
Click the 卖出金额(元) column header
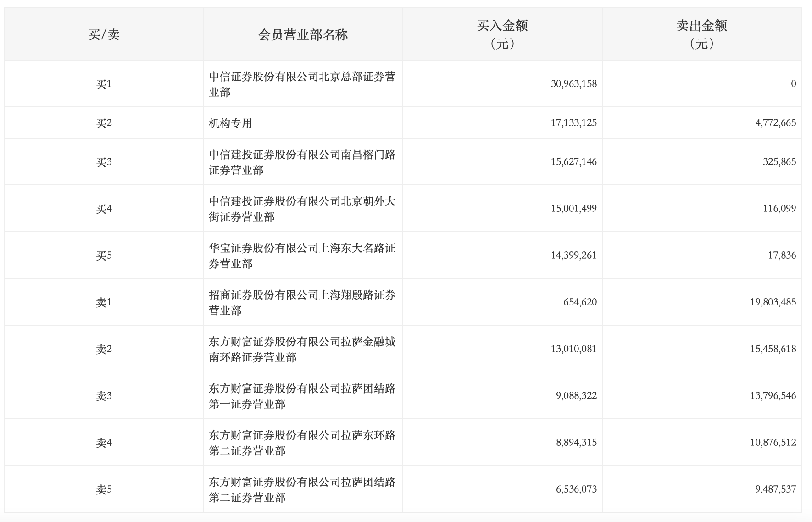click(701, 34)
